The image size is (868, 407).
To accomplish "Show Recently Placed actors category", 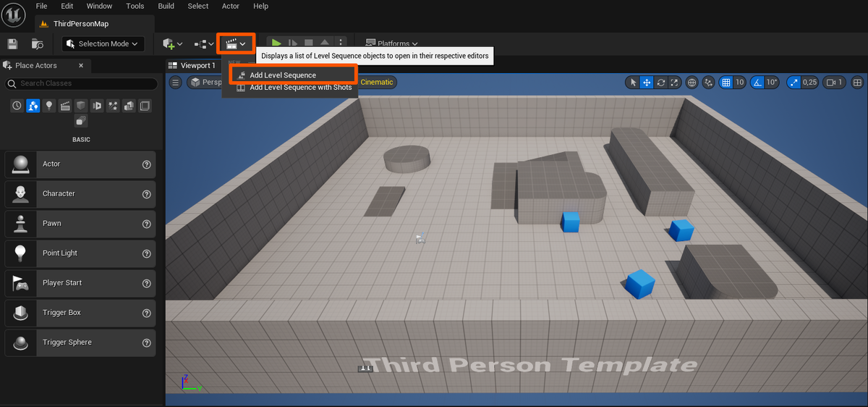I will click(x=17, y=106).
